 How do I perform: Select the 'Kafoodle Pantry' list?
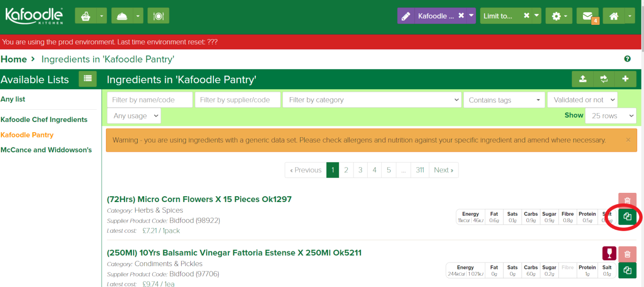coord(27,135)
